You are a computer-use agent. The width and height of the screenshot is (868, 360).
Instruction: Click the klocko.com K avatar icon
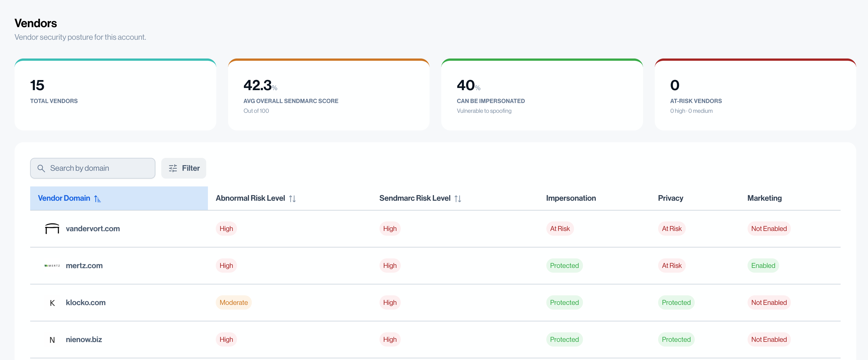pyautogui.click(x=52, y=303)
